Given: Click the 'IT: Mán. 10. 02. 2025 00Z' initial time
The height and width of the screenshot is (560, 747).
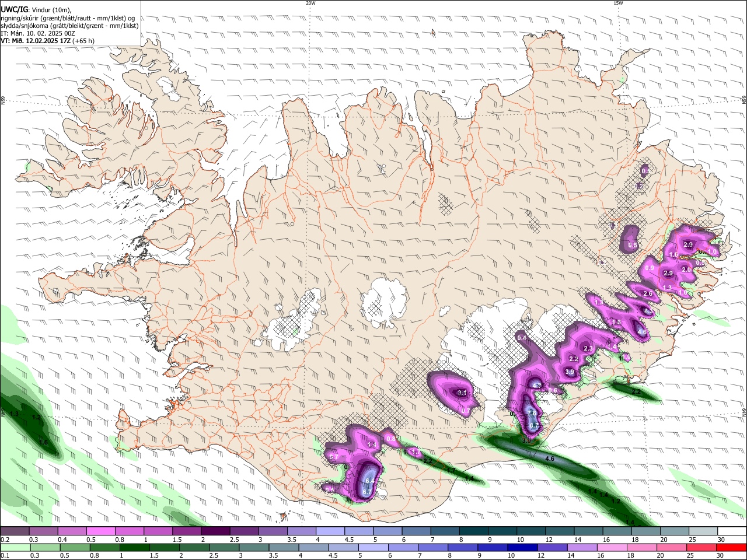Looking at the screenshot, I should tap(38, 33).
